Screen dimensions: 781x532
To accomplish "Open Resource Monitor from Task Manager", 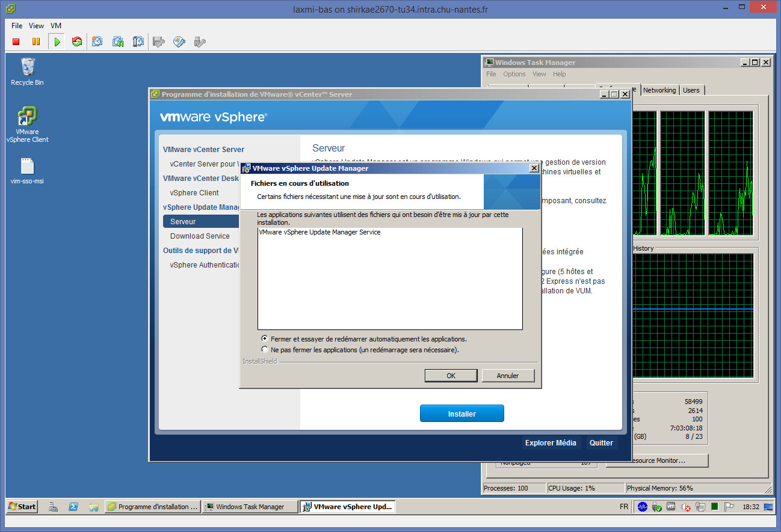I will (657, 460).
